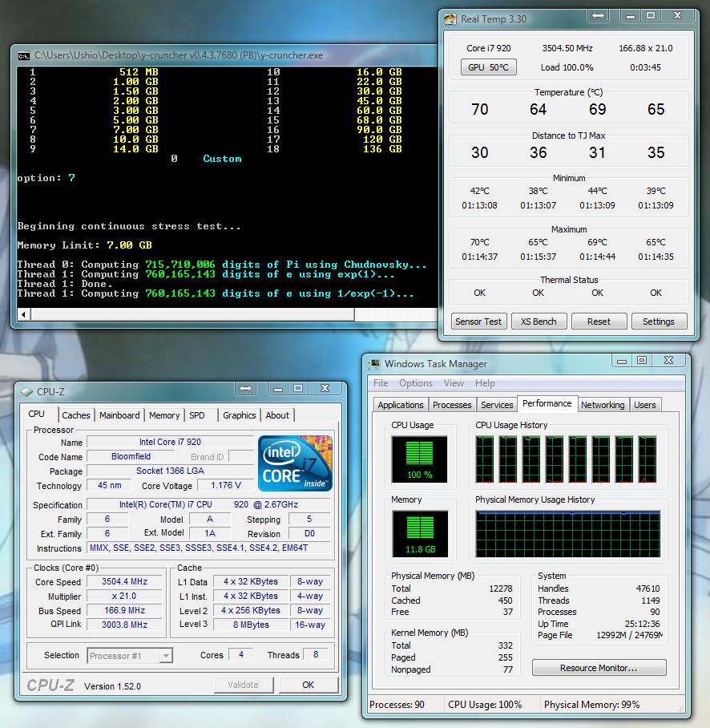Click the double-arrow button in CPU-Z title bar
The image size is (710, 728).
(x=245, y=389)
